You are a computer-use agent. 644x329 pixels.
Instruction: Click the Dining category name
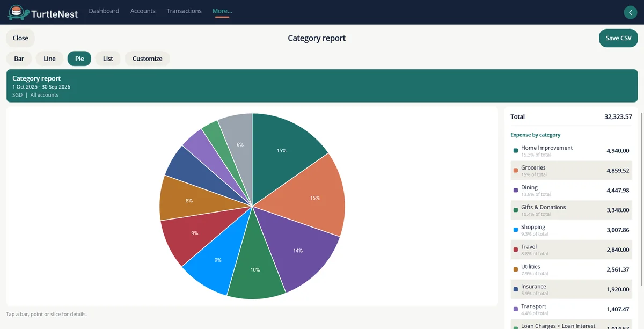pos(530,187)
